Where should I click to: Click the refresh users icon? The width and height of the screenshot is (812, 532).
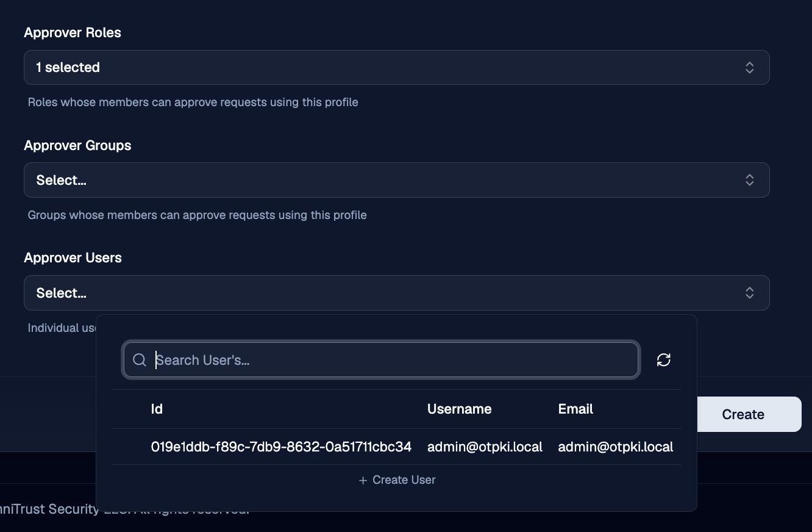pos(664,360)
